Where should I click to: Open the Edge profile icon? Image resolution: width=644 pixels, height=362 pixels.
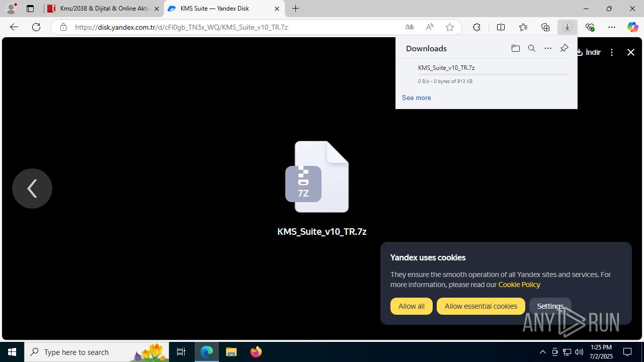pyautogui.click(x=11, y=9)
